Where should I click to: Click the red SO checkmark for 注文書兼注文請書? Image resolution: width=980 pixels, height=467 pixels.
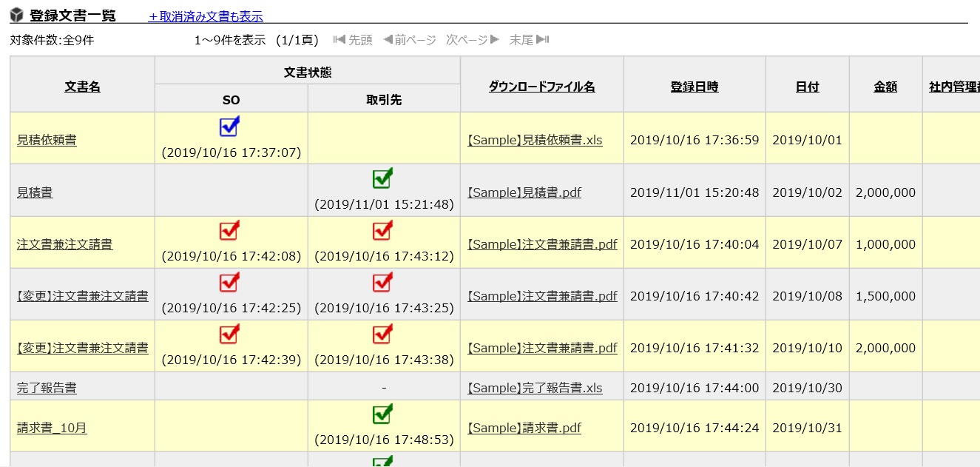tap(229, 231)
